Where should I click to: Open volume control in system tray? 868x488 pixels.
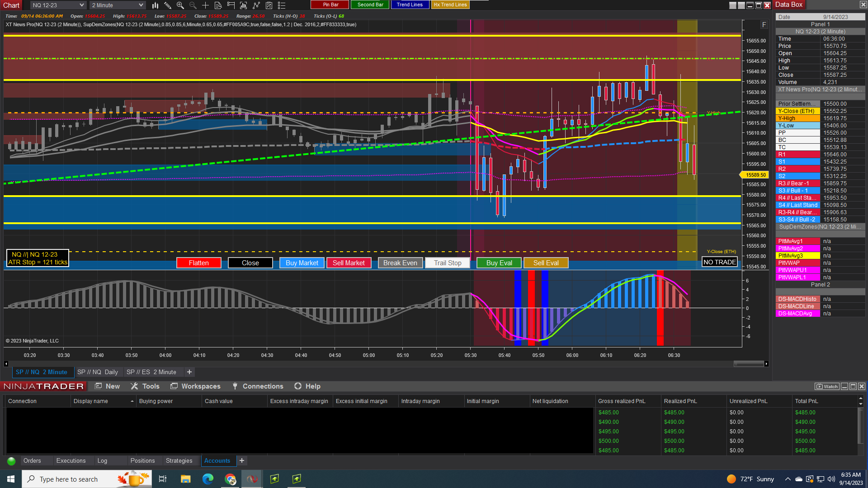(831, 479)
